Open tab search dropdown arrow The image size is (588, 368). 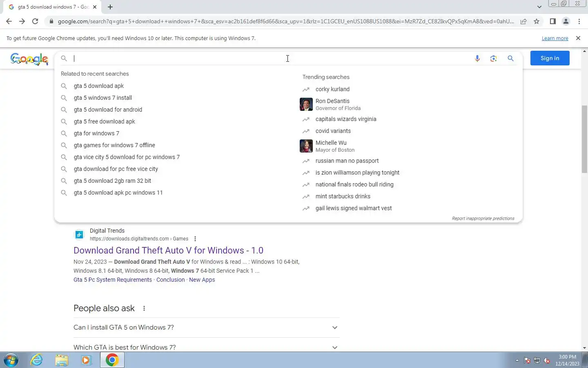539,7
